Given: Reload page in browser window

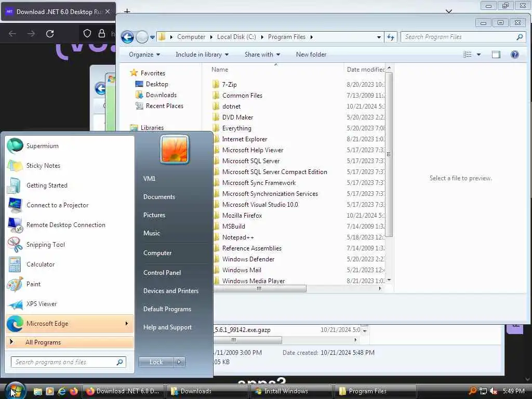Looking at the screenshot, I should pyautogui.click(x=50, y=34).
